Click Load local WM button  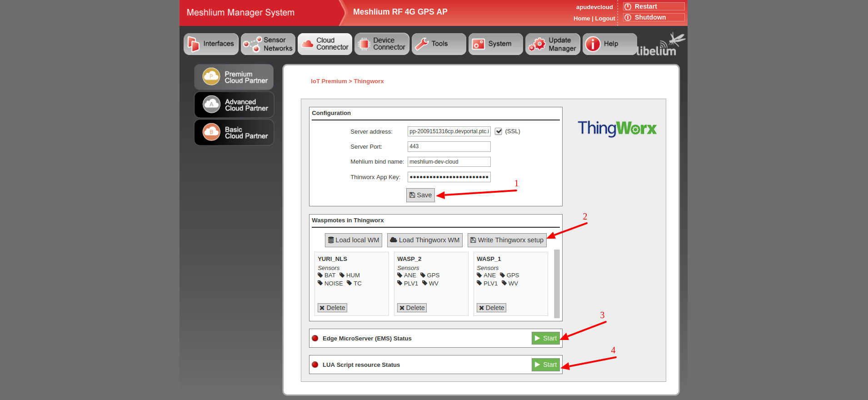(354, 240)
